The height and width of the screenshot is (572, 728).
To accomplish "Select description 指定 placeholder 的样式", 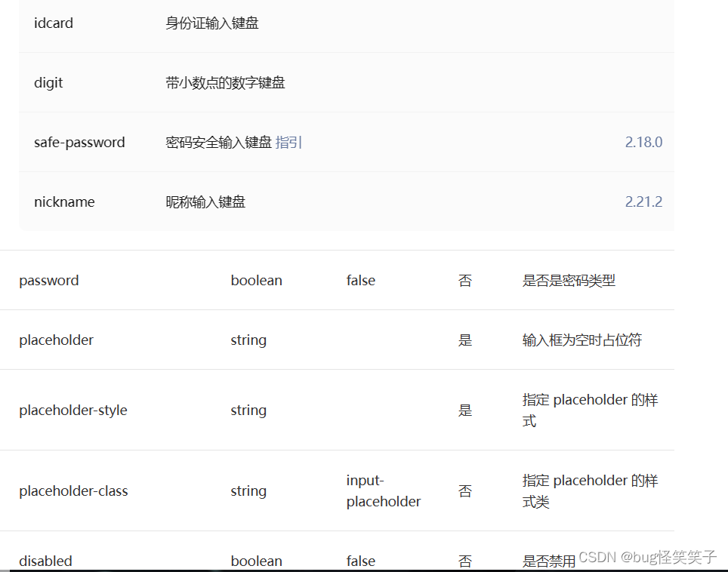I will pyautogui.click(x=590, y=410).
